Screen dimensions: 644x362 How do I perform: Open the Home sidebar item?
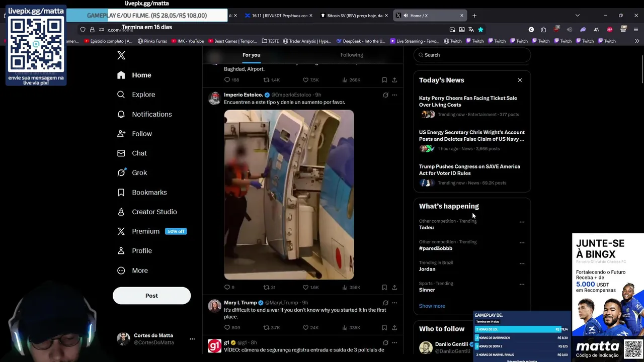[134, 75]
